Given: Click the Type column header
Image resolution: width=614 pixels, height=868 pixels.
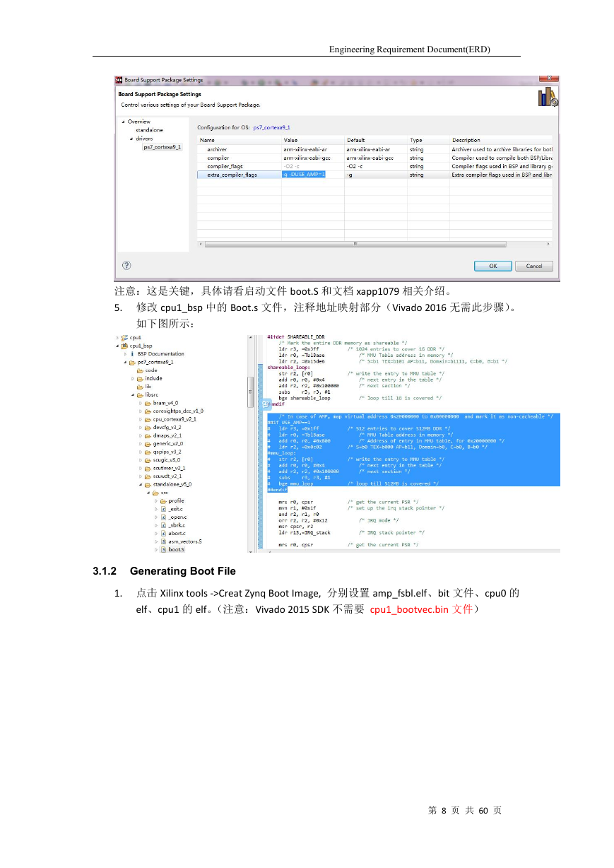Looking at the screenshot, I should 428,140.
